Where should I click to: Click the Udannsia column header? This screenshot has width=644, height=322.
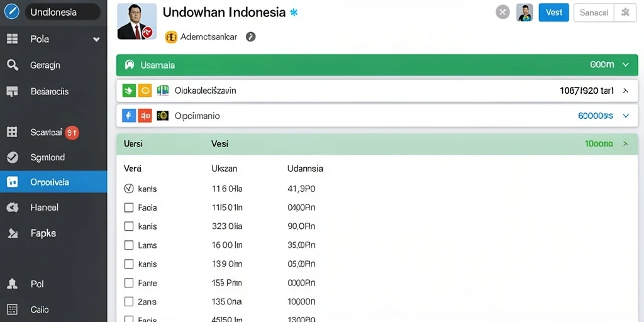(305, 169)
